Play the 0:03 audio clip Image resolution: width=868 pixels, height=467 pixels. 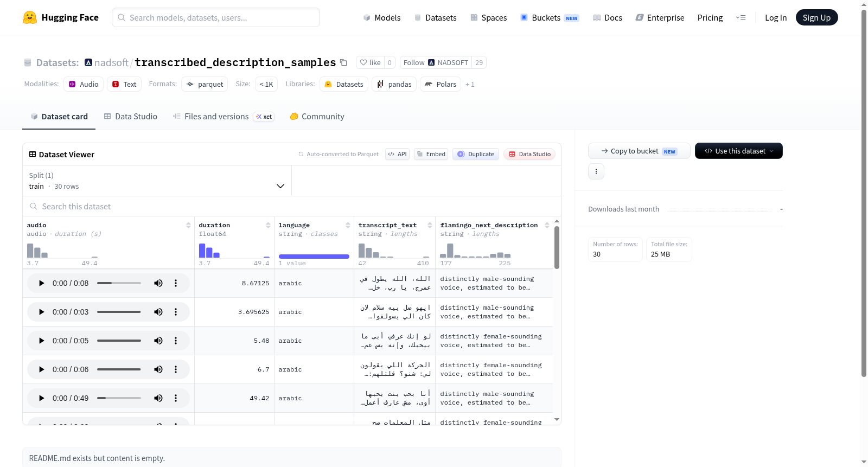[41, 312]
